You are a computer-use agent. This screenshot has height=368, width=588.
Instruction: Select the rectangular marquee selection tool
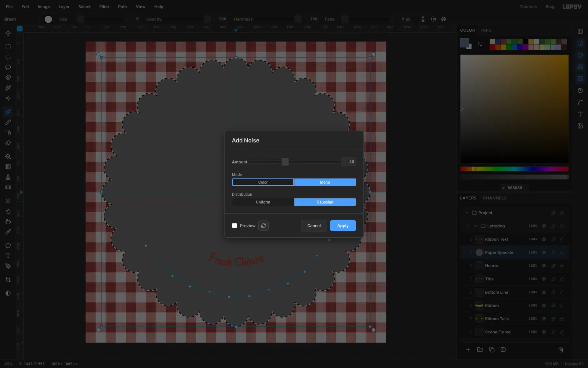(8, 47)
